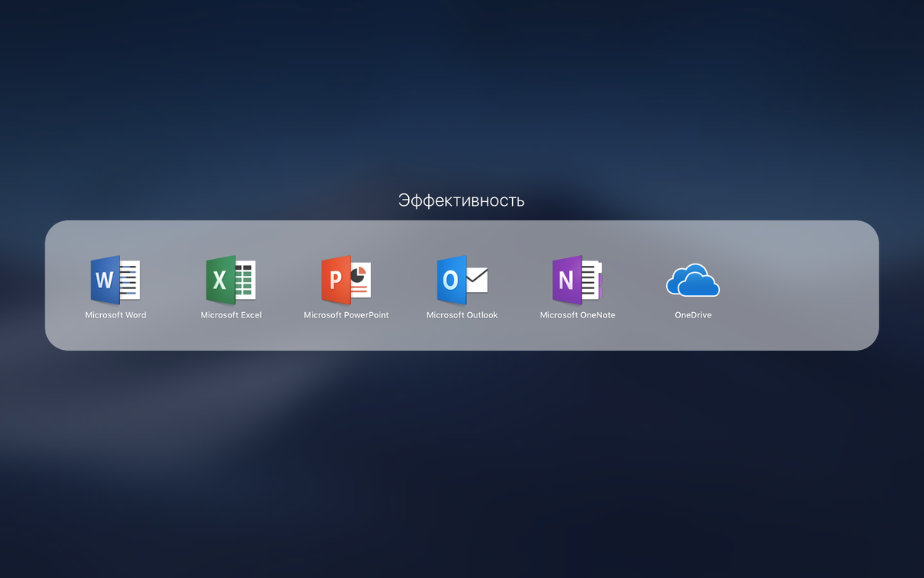Open the Microsoft Word app icon
The image size is (924, 578).
(115, 280)
